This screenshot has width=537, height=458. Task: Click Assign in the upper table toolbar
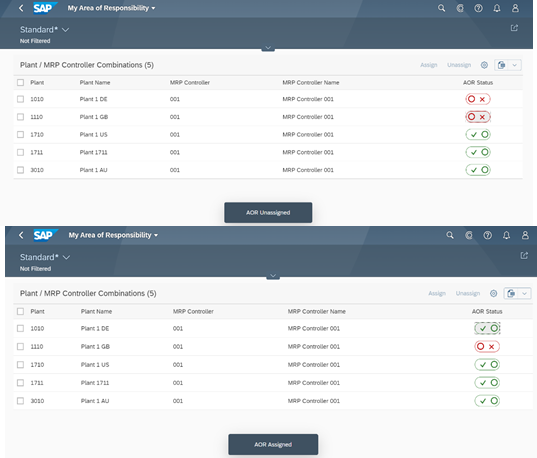point(429,65)
